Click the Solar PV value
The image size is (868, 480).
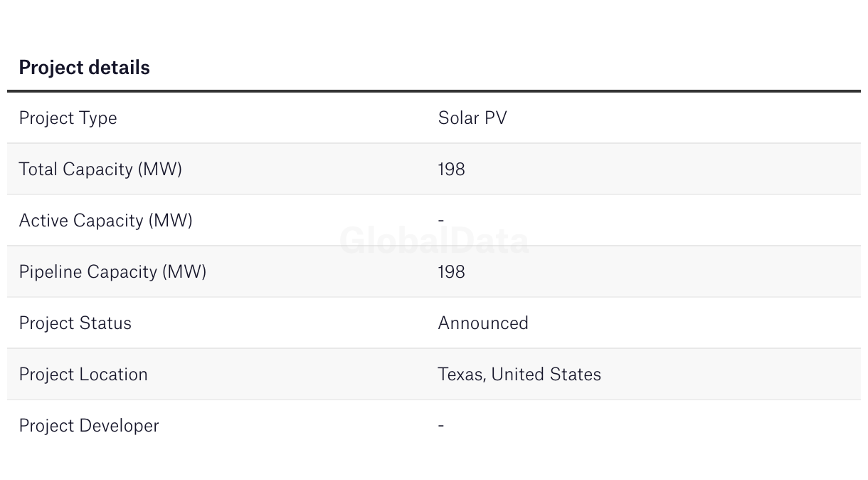tap(472, 118)
